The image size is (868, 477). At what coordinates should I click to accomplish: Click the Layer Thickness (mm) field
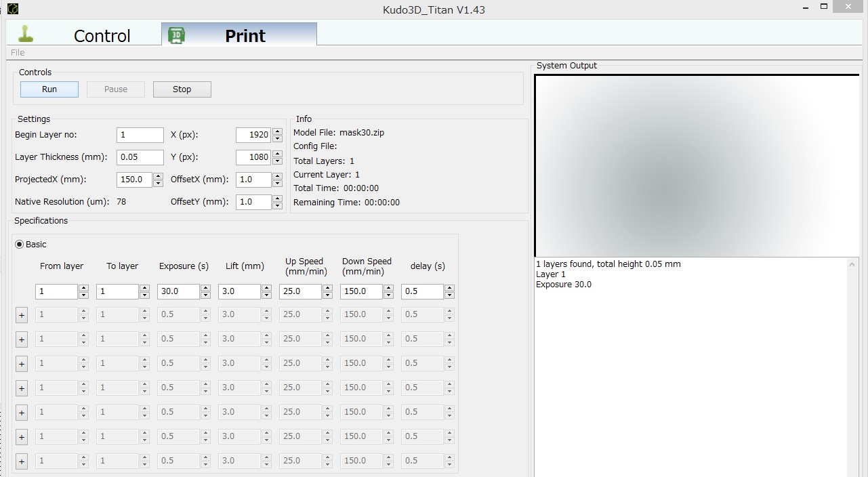point(140,157)
